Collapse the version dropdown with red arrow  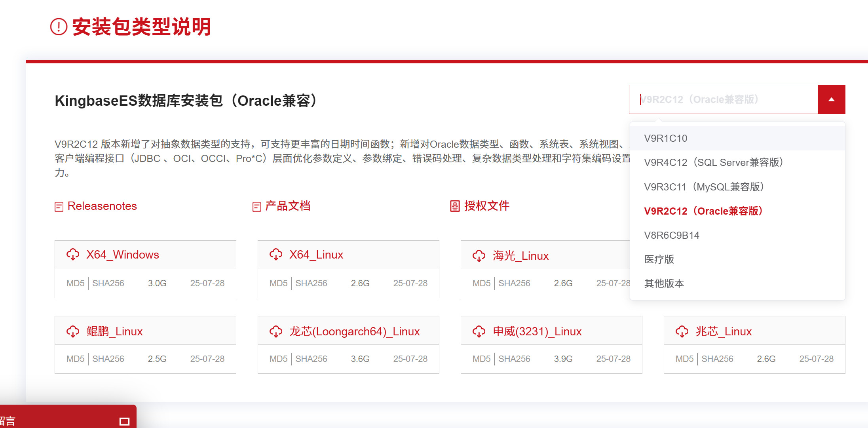click(831, 99)
